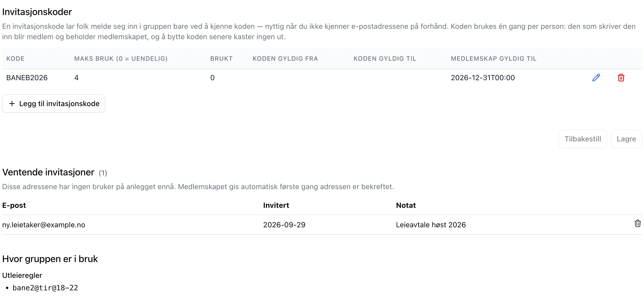Click the max use value 4
Viewport: 644px width, 302px height.
pos(76,78)
